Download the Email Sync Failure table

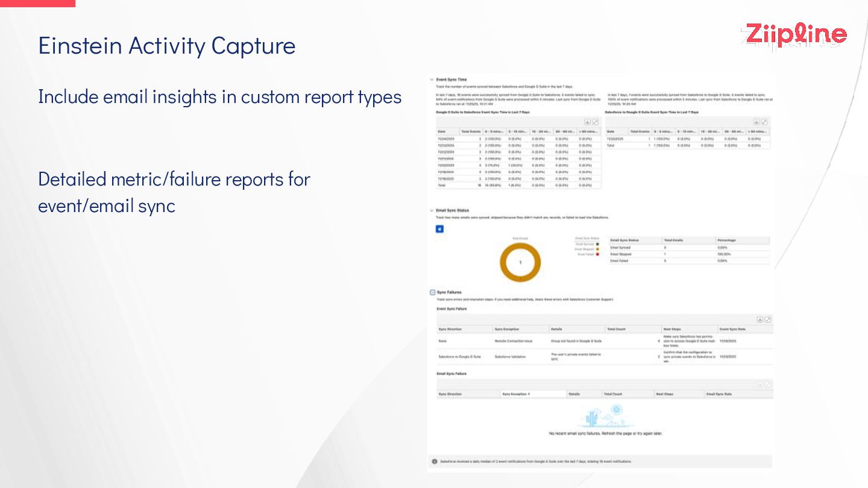(760, 384)
